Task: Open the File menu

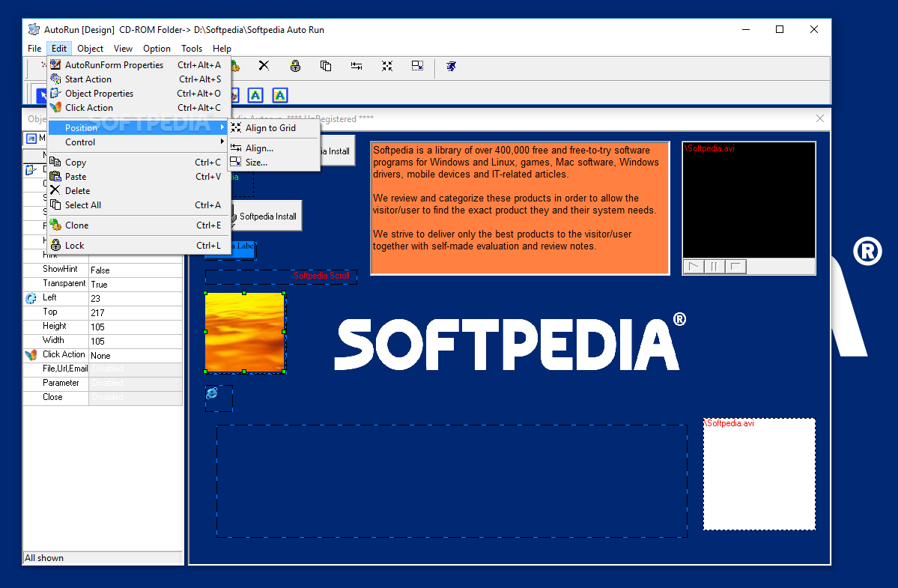Action: click(34, 49)
